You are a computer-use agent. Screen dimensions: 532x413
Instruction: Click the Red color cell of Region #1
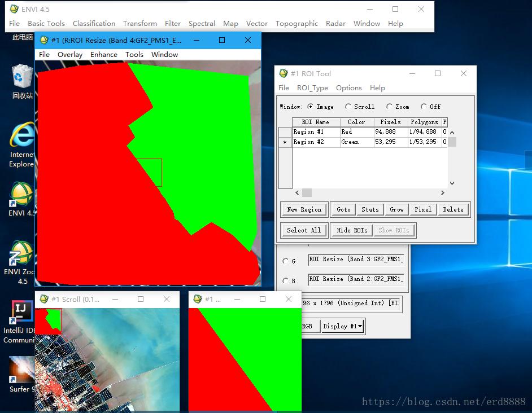356,131
